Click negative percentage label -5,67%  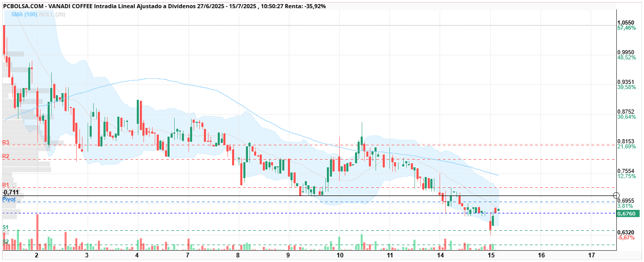pos(626,237)
